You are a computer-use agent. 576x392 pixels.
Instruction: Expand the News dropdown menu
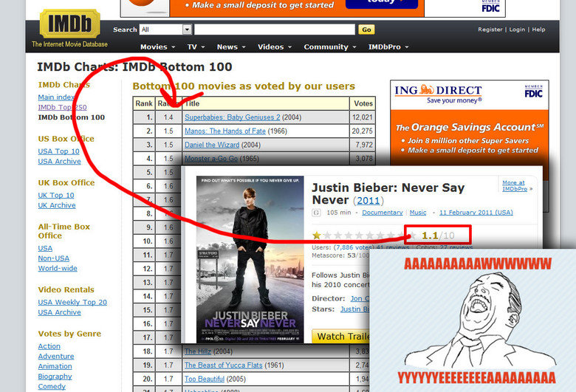click(231, 47)
